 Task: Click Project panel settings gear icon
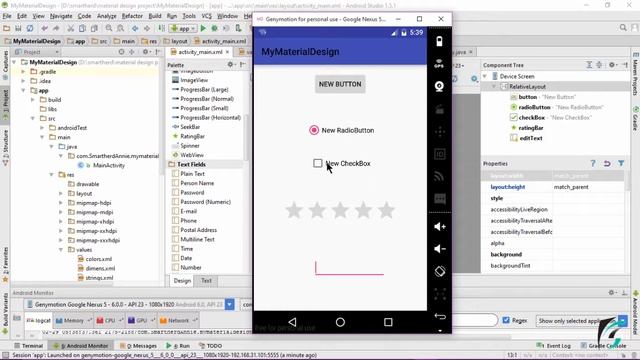145,52
